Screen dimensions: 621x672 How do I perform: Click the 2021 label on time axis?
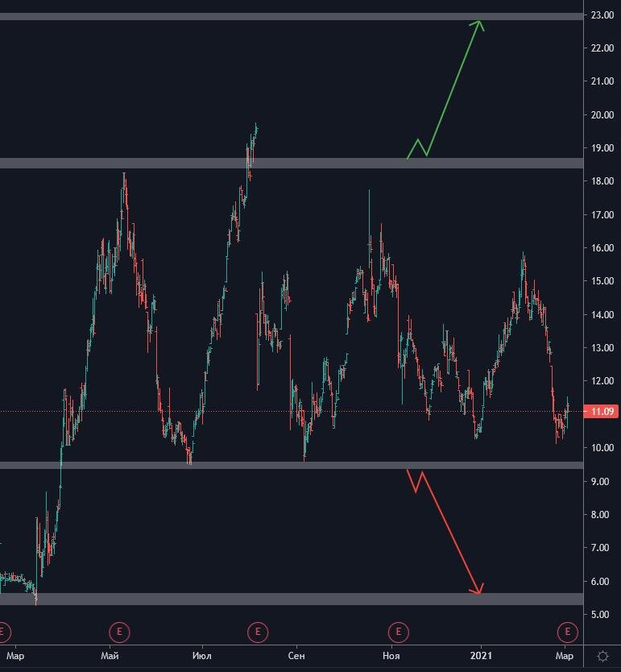pyautogui.click(x=481, y=656)
